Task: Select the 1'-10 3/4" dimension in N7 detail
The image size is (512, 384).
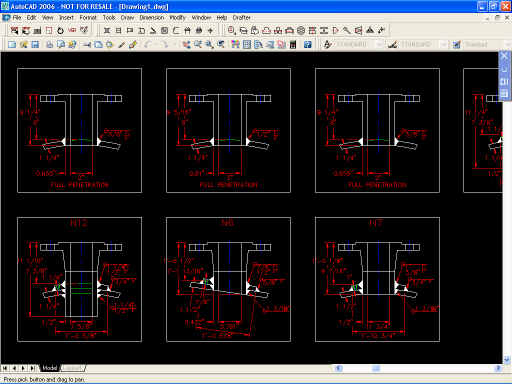Action: tap(378, 335)
